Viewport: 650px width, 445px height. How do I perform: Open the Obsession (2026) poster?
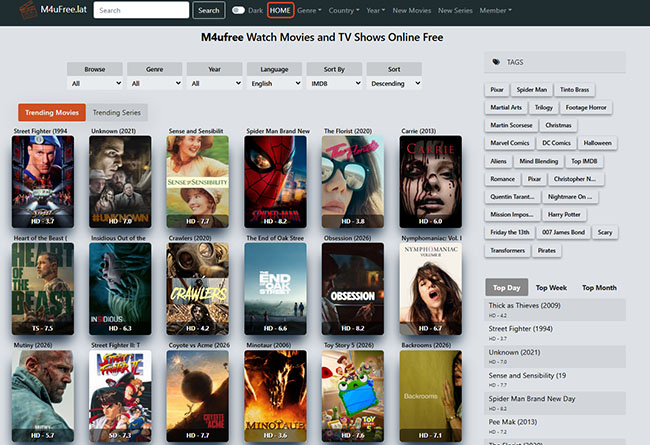tap(353, 289)
